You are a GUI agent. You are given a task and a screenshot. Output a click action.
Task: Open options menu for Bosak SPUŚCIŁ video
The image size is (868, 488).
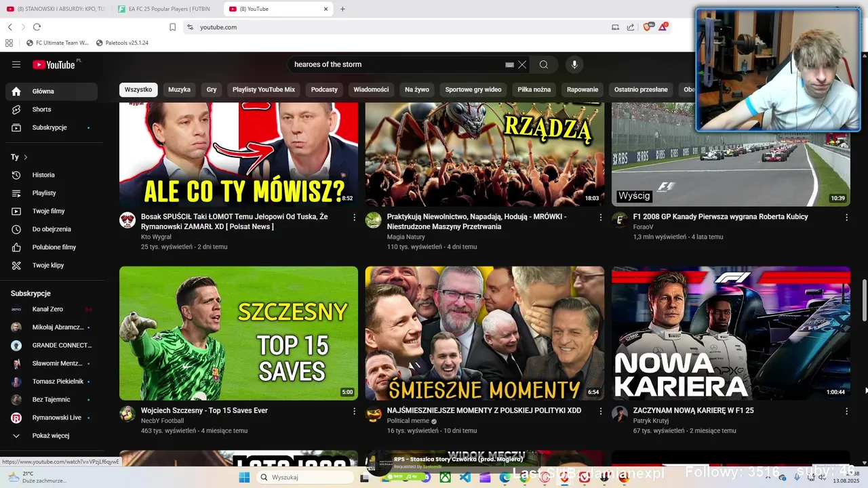click(x=354, y=218)
